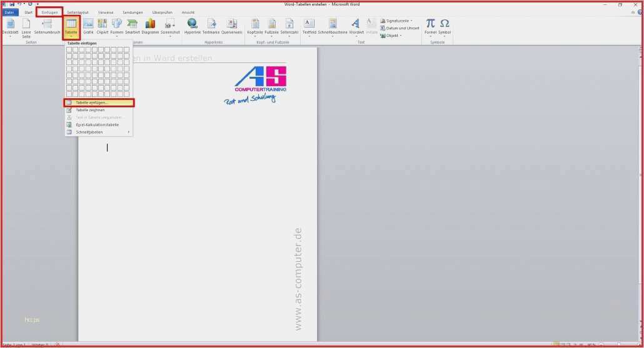This screenshot has height=348, width=644.
Task: Open the Kopfzeile header dropdown
Action: [254, 26]
